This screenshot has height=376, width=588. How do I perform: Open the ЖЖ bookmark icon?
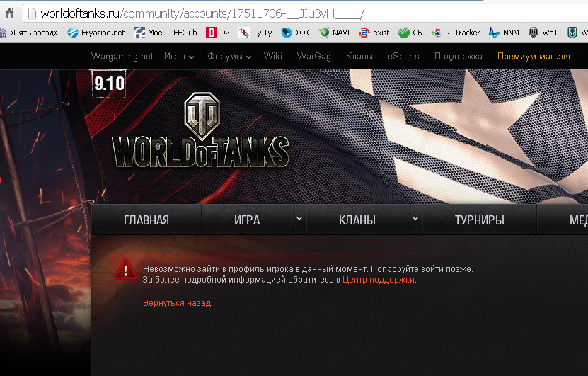(x=286, y=33)
